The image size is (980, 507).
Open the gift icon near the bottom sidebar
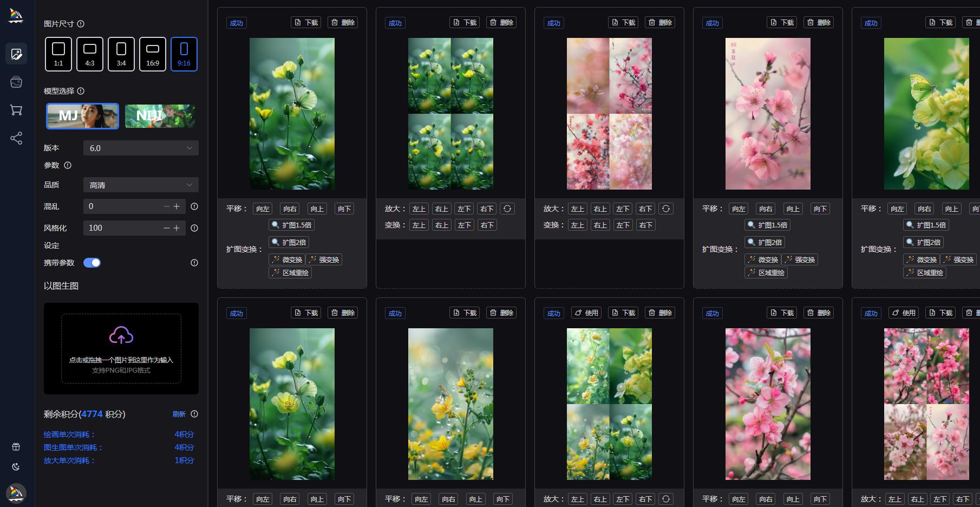pos(16,447)
